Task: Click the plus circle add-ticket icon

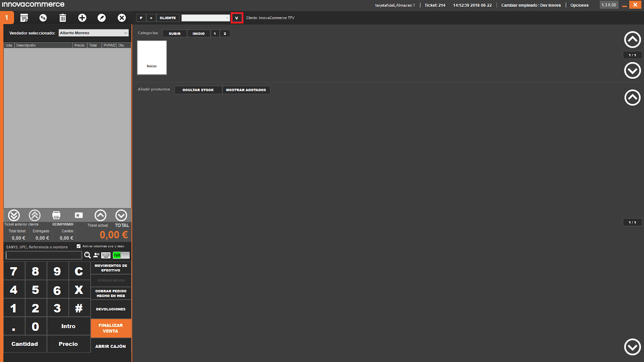Action: click(82, 18)
